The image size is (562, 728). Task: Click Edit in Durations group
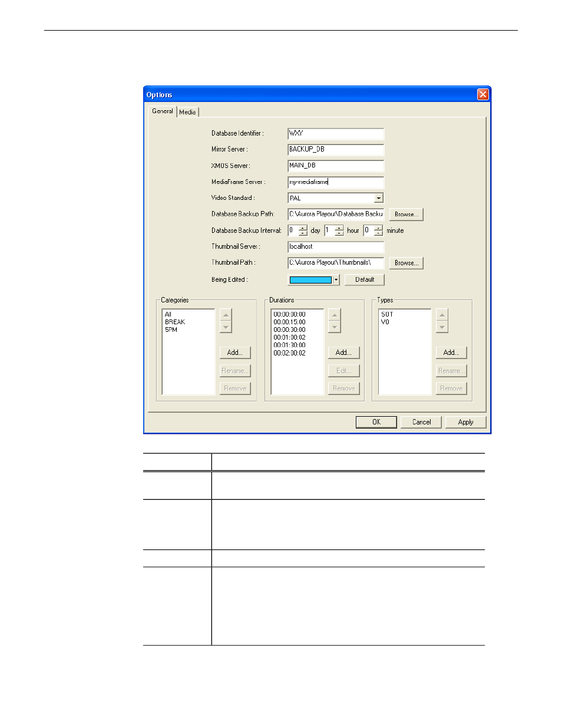click(x=343, y=371)
